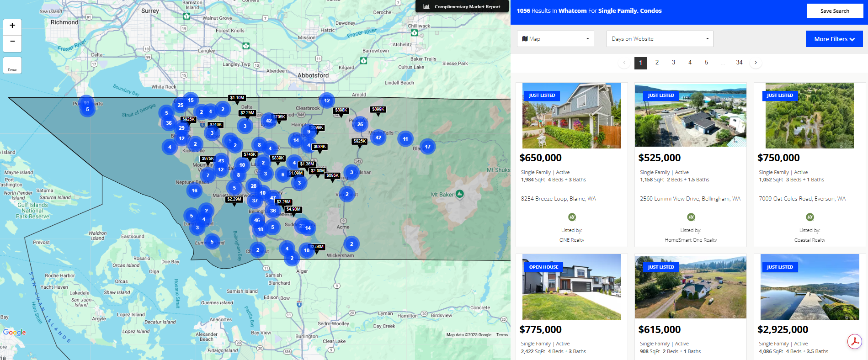This screenshot has width=868, height=360.
Task: Go to results page 5
Action: (706, 63)
